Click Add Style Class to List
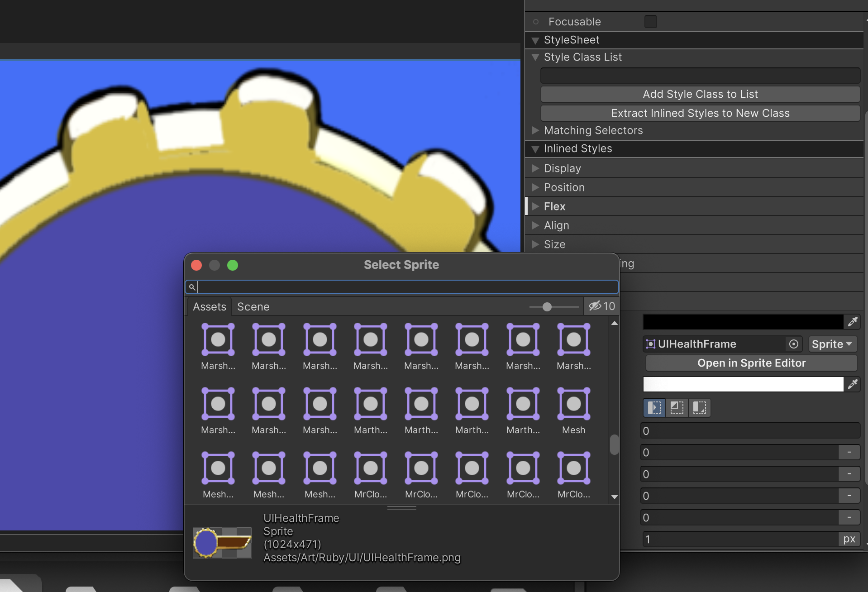 click(x=700, y=94)
